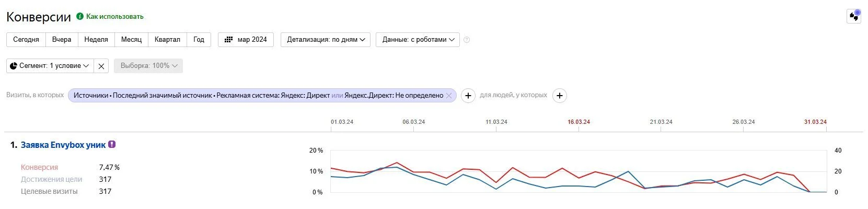The width and height of the screenshot is (868, 209).
Task: Click the green info icon near Как использовать
Action: coord(80,16)
